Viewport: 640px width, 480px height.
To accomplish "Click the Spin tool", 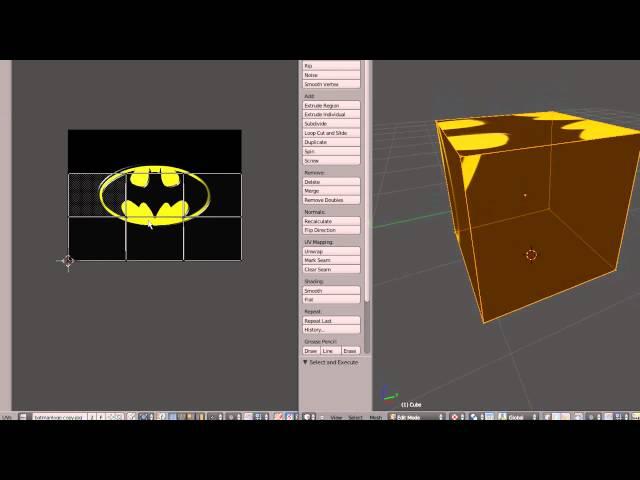I will [x=331, y=151].
